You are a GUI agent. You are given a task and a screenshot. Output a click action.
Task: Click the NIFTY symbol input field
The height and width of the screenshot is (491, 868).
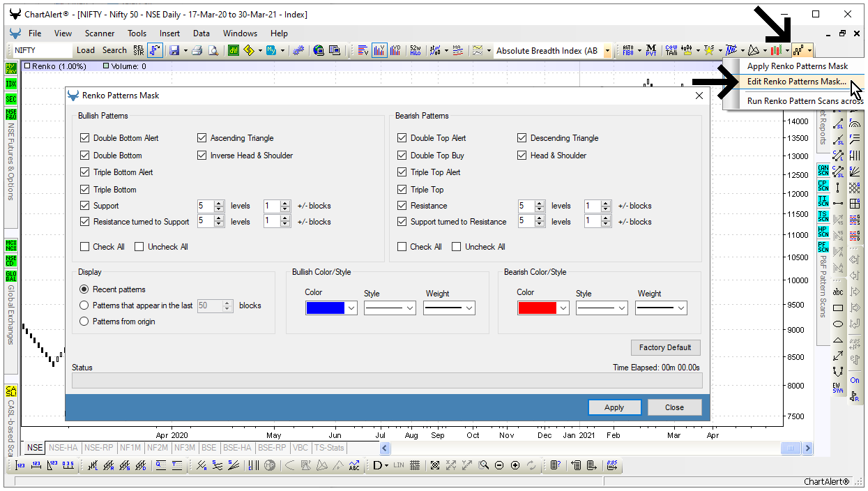pos(43,50)
